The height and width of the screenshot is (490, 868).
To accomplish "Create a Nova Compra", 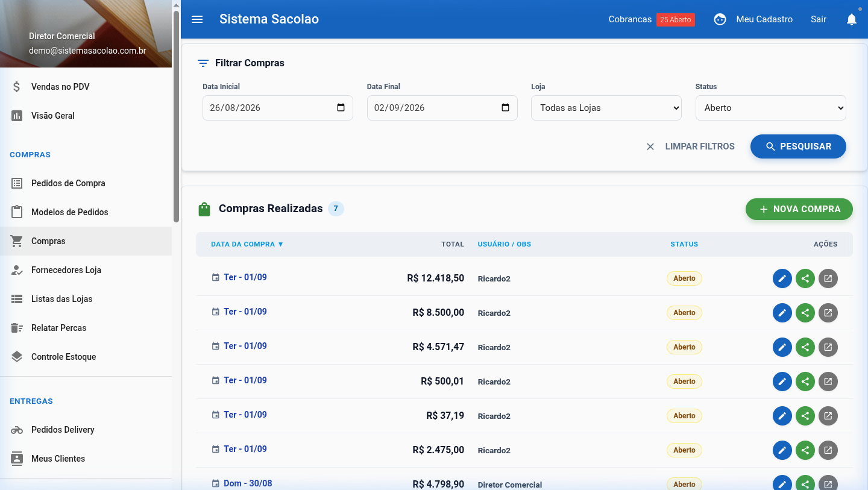I will (799, 209).
